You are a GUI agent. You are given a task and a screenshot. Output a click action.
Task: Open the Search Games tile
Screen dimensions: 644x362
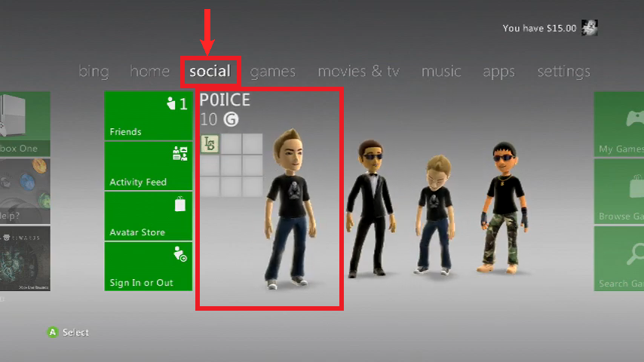click(619, 259)
